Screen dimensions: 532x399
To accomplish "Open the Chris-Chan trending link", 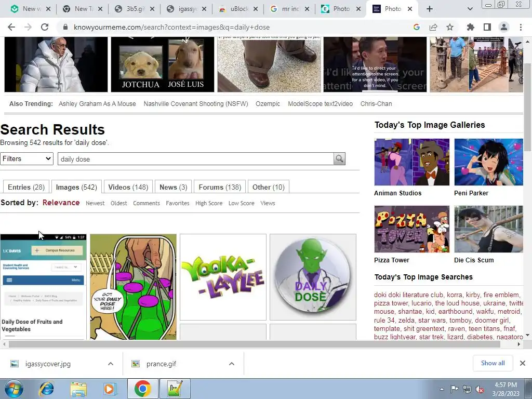I will point(376,104).
